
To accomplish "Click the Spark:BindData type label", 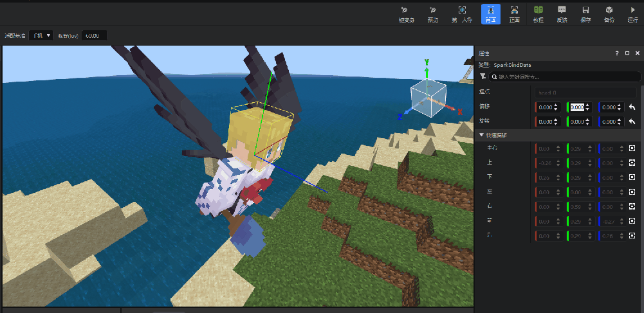I will 513,65.
